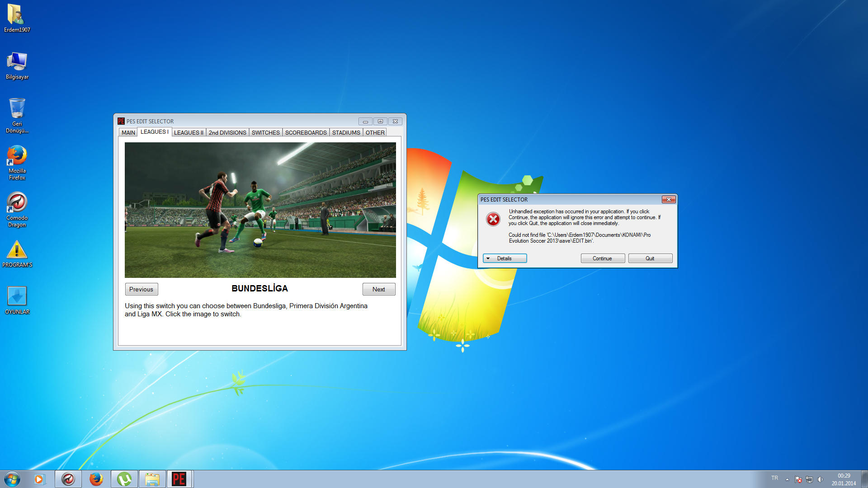Screen dimensions: 868x488
Task: Click the red error icon in dialog
Action: click(x=493, y=219)
